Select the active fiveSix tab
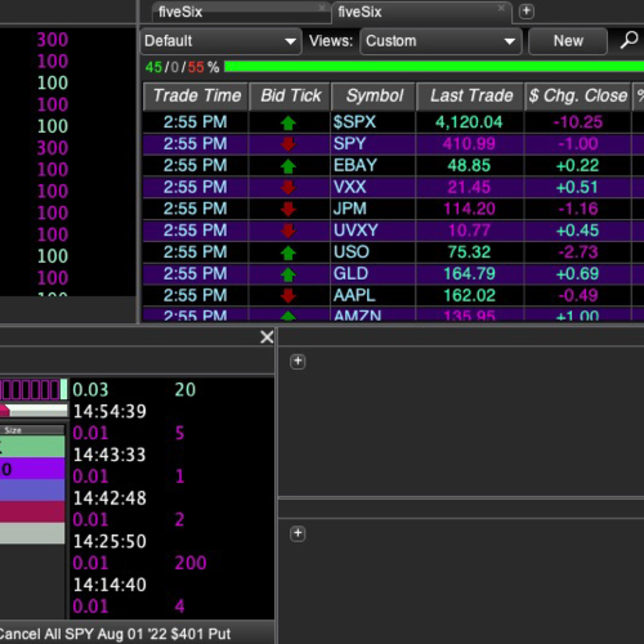The image size is (644, 644). tap(421, 13)
